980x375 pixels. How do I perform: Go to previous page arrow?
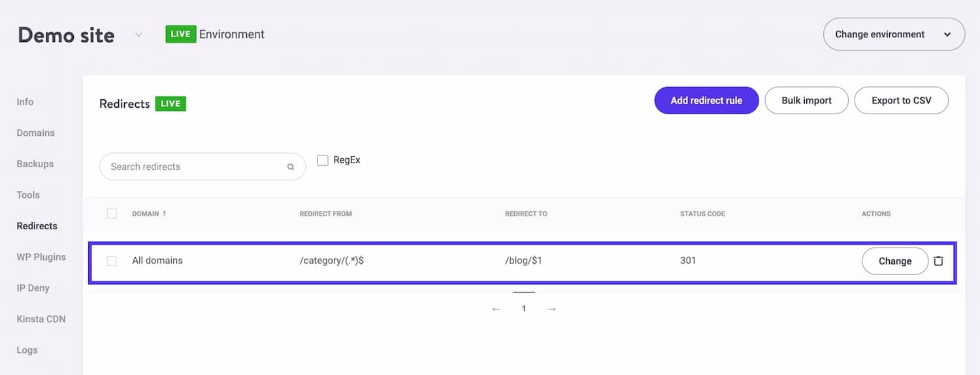(496, 308)
